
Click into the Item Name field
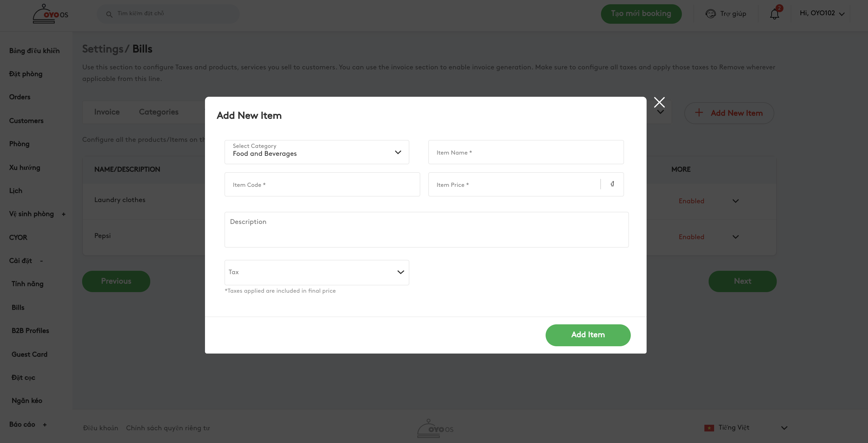pos(526,152)
